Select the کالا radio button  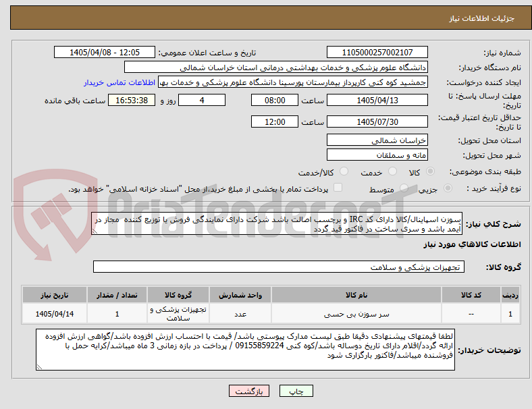click(x=430, y=171)
